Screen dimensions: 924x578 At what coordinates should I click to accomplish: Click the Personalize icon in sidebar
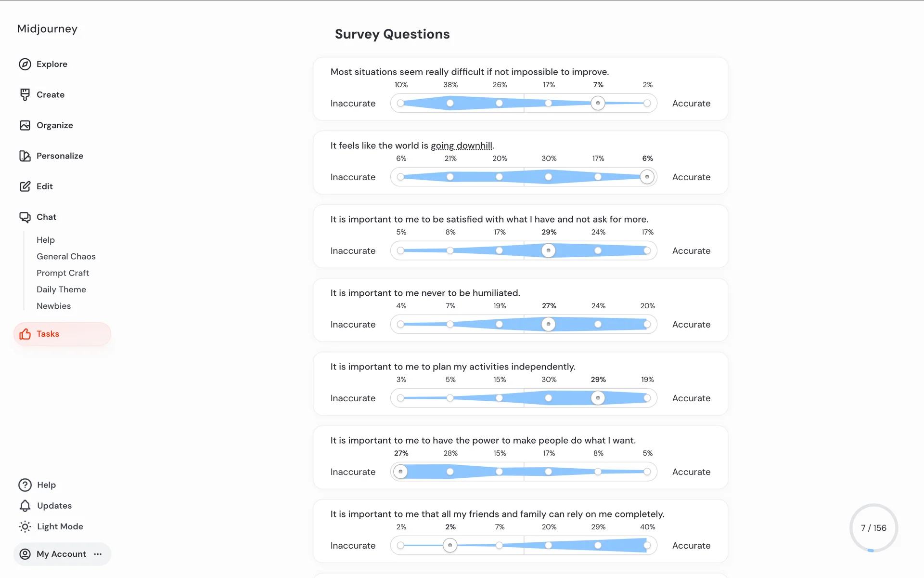click(25, 156)
